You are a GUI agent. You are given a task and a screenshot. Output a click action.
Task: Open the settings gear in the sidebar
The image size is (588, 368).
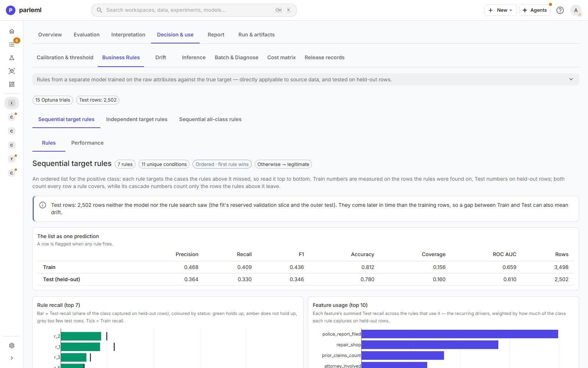(x=12, y=346)
